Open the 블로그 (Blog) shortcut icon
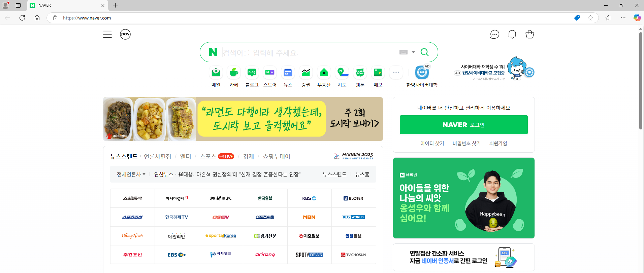 pyautogui.click(x=252, y=72)
